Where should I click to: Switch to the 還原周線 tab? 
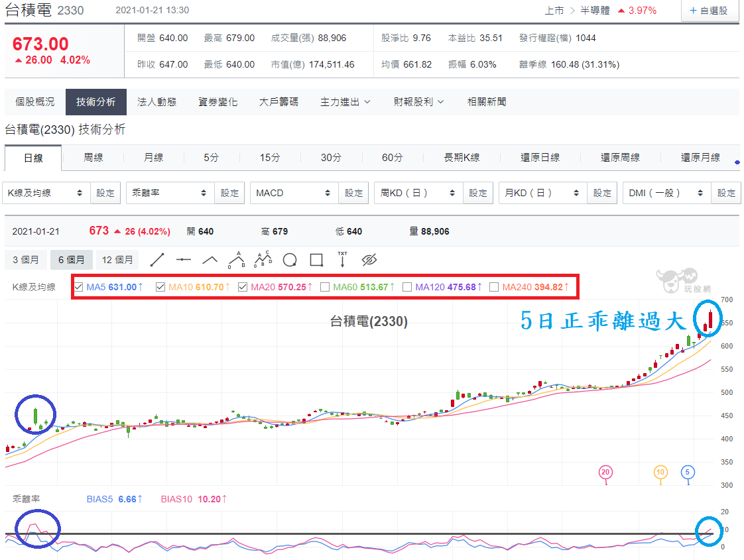pos(620,158)
